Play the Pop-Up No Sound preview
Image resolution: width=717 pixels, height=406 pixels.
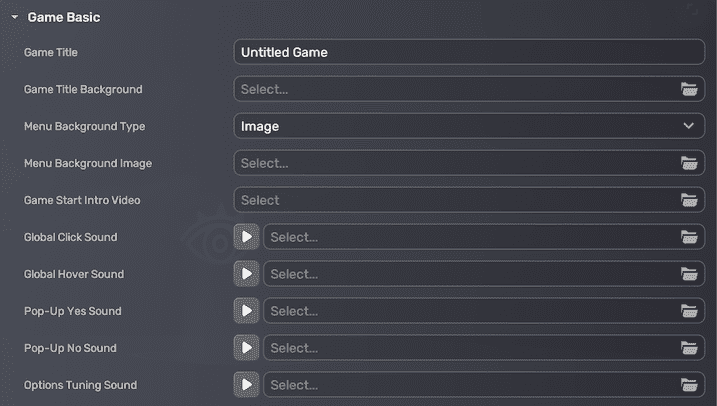point(246,348)
